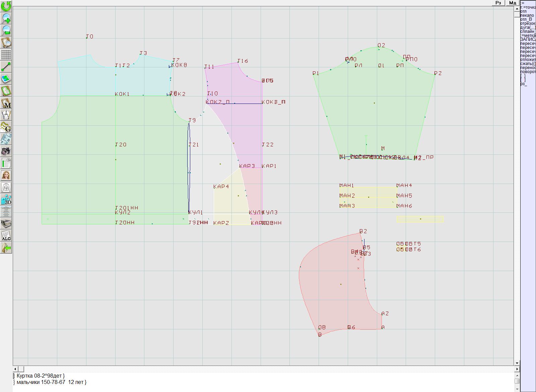Select the 'отрезок' command in the list
The height and width of the screenshot is (392, 536).
(528, 23)
